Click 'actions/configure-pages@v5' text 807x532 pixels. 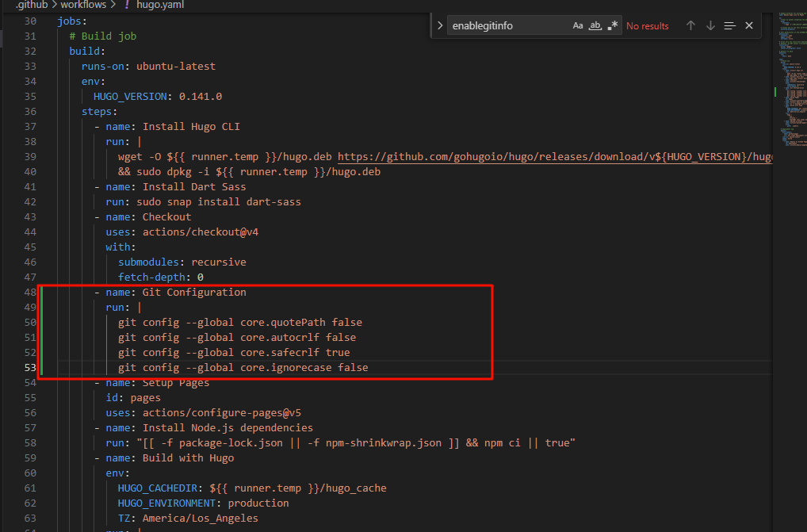(x=222, y=412)
